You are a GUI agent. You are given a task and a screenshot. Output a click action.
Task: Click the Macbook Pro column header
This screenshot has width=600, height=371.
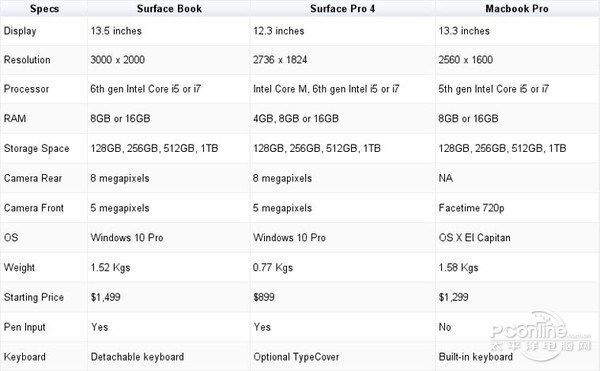tap(517, 8)
